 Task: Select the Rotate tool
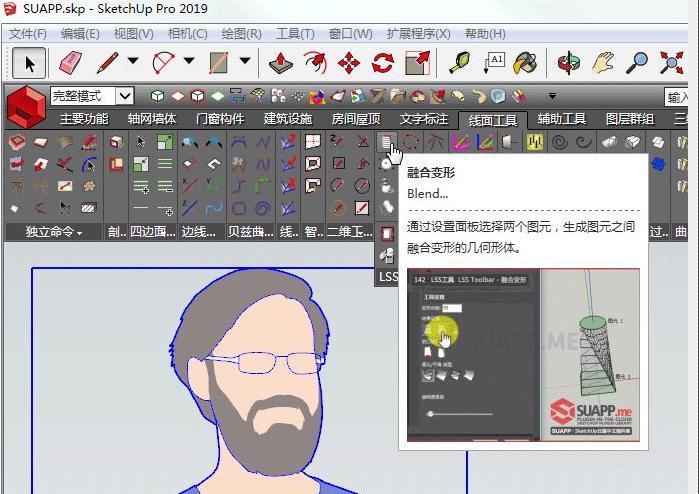coord(383,63)
